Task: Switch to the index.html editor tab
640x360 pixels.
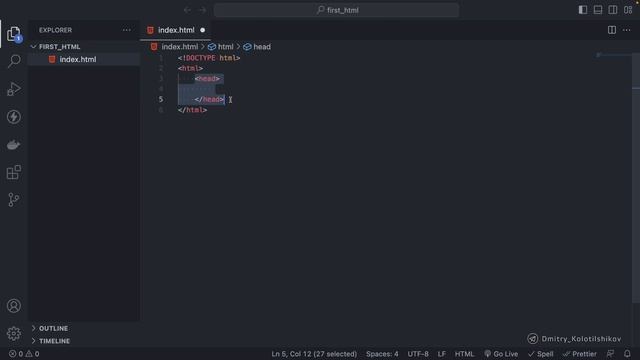Action: click(176, 30)
